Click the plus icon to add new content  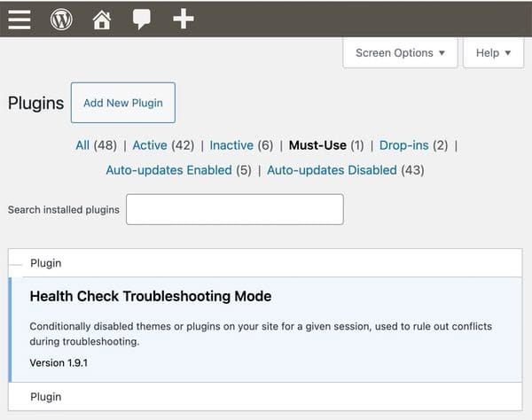pos(183,19)
